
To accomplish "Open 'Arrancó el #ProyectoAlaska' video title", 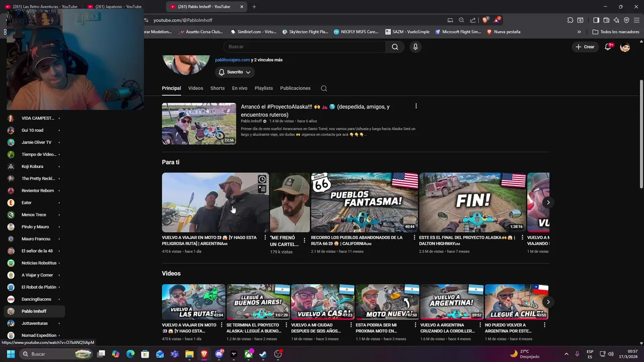I will (315, 111).
